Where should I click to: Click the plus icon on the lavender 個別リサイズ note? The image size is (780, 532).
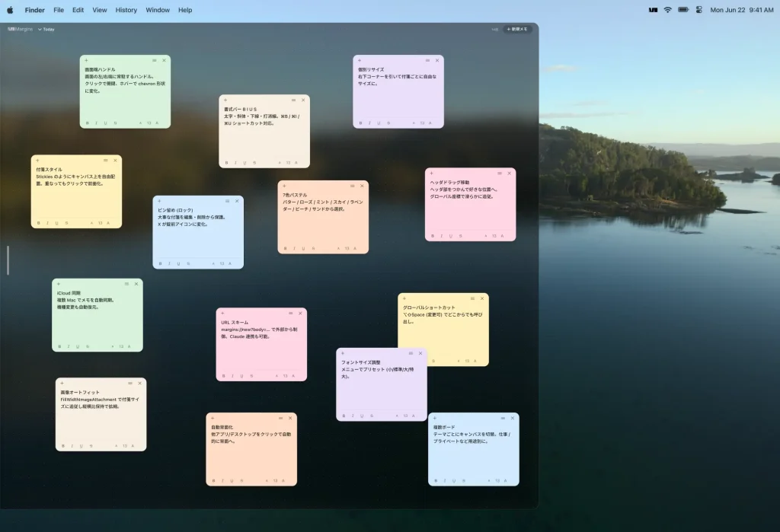pyautogui.click(x=360, y=61)
